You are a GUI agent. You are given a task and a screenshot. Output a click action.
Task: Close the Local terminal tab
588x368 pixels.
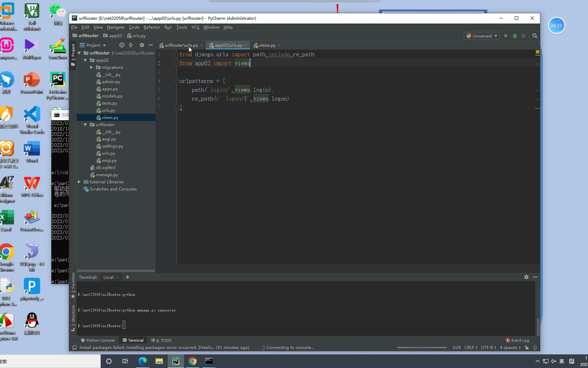click(x=117, y=277)
